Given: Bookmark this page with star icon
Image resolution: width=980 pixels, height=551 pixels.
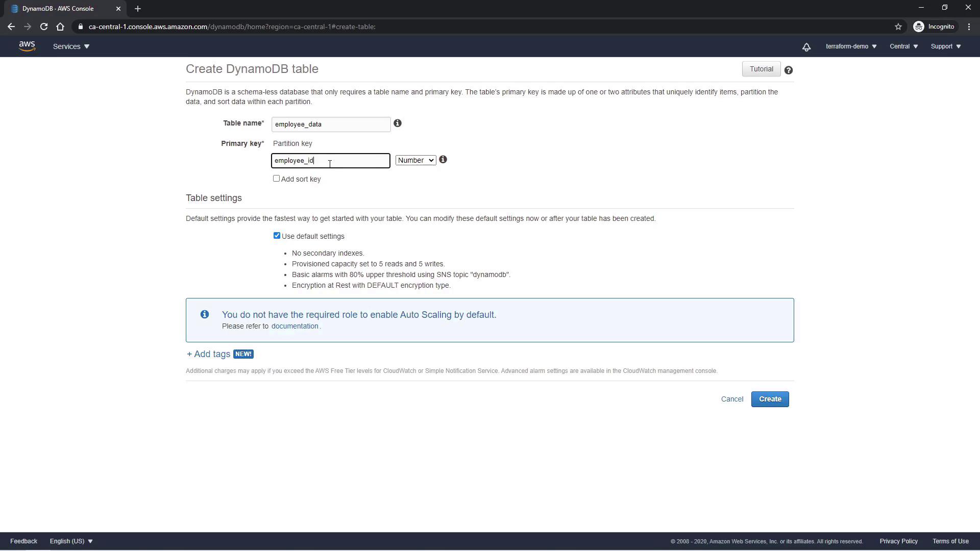Looking at the screenshot, I should 898,27.
